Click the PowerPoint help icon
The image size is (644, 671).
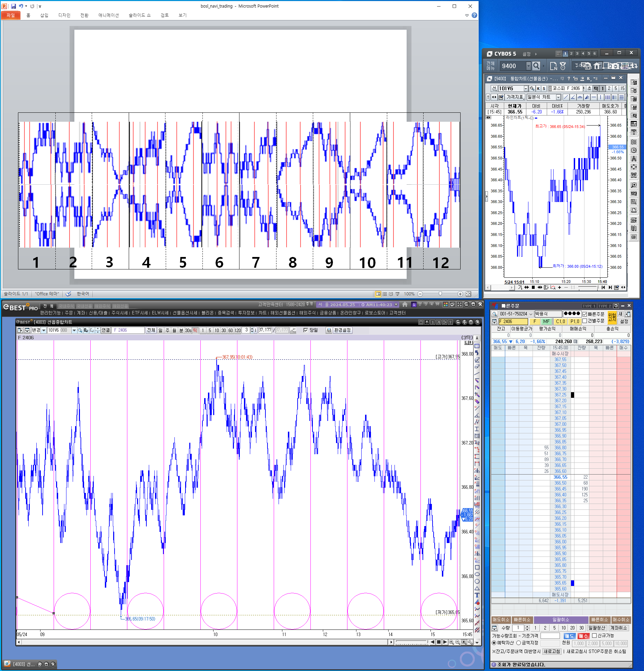click(x=474, y=15)
